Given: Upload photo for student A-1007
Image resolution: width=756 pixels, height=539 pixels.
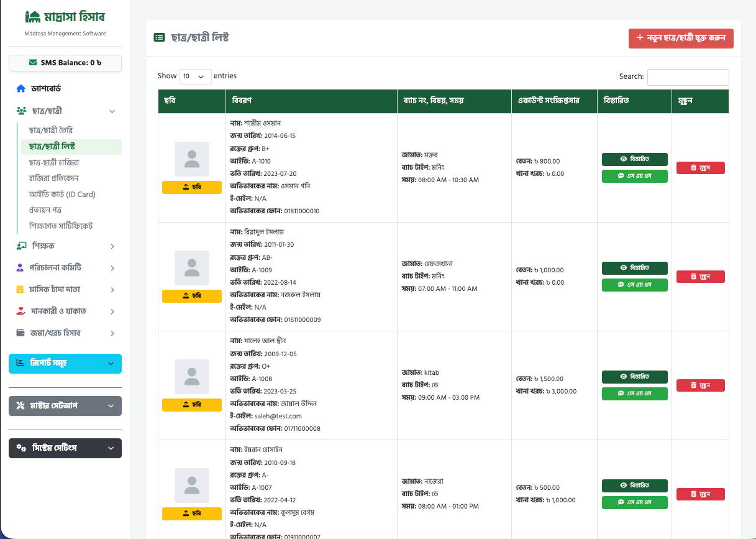Looking at the screenshot, I should [192, 514].
